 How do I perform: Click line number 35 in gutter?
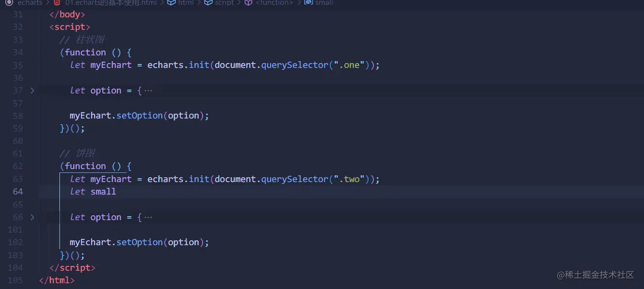pos(18,65)
